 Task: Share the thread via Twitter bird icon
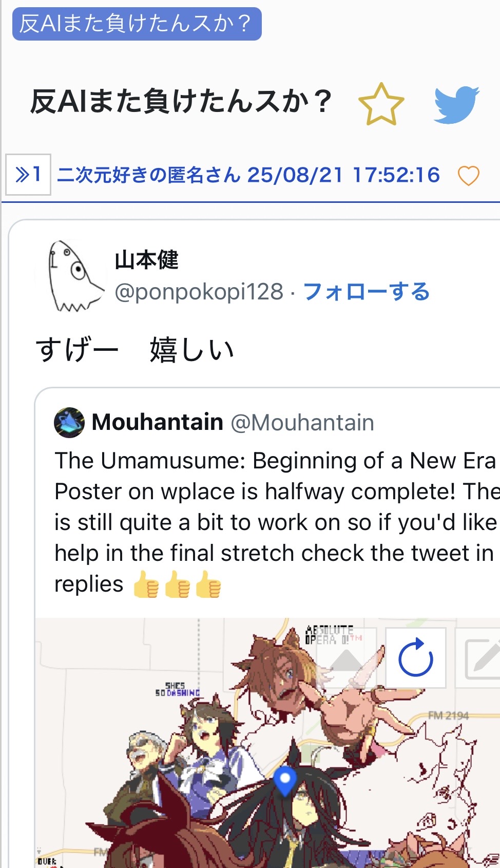click(456, 105)
